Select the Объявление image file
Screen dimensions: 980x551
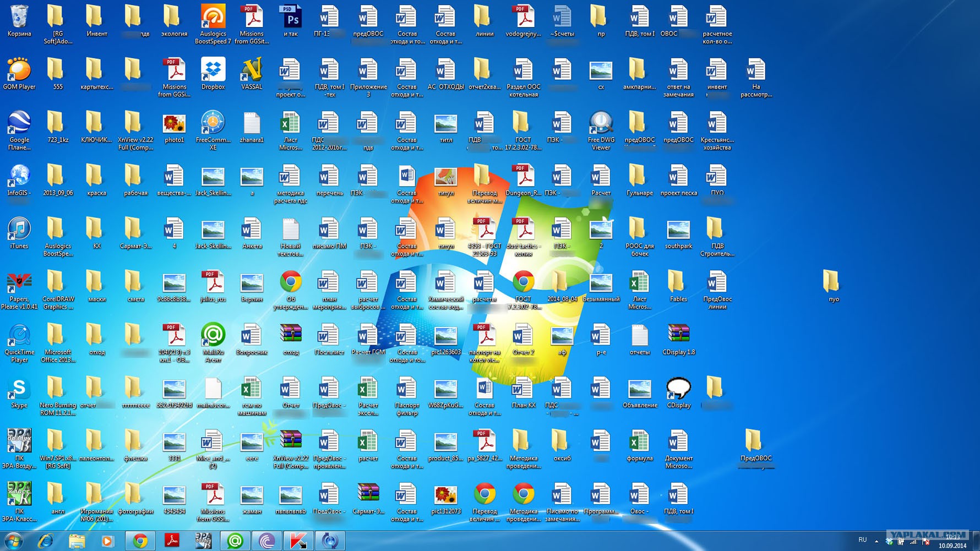pos(639,392)
